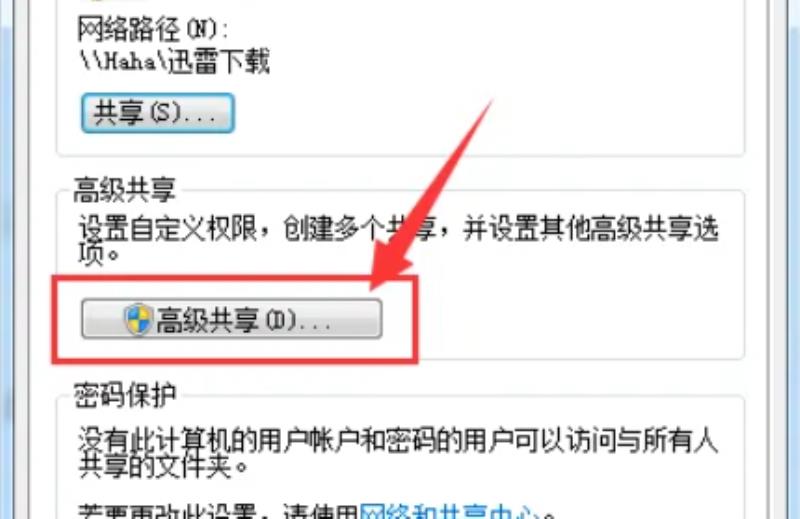Click the UAC shield icon on Advanced Sharing button
This screenshot has height=519, width=800.
[x=138, y=319]
